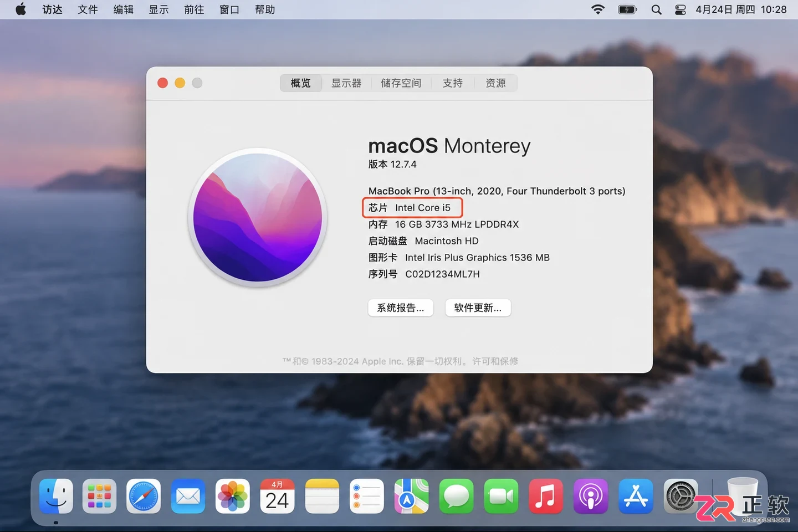Switch to the 显示器 tab
The height and width of the screenshot is (532, 798).
pos(346,83)
